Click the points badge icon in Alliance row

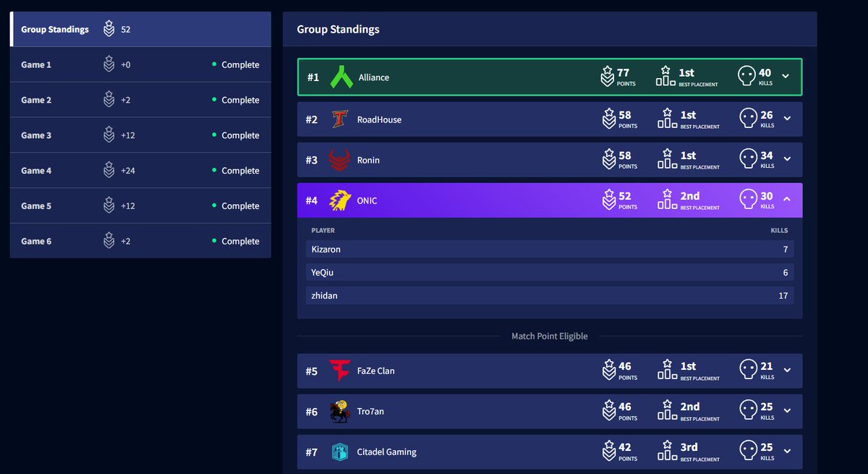tap(608, 76)
